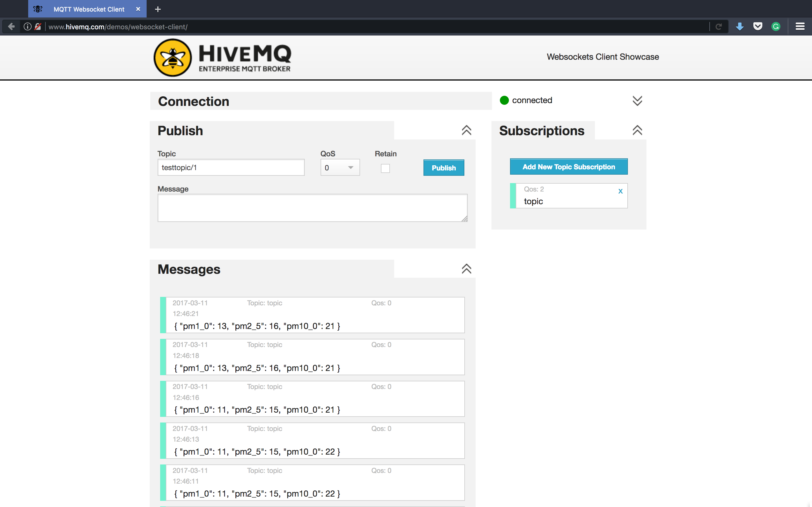
Task: Click the HiveMQ bee logo
Action: pos(173,57)
